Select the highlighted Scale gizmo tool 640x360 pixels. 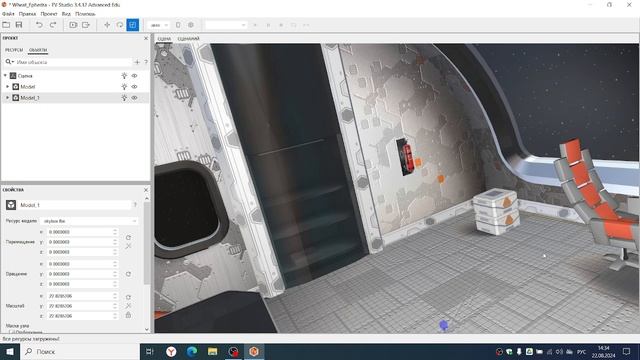[133, 25]
